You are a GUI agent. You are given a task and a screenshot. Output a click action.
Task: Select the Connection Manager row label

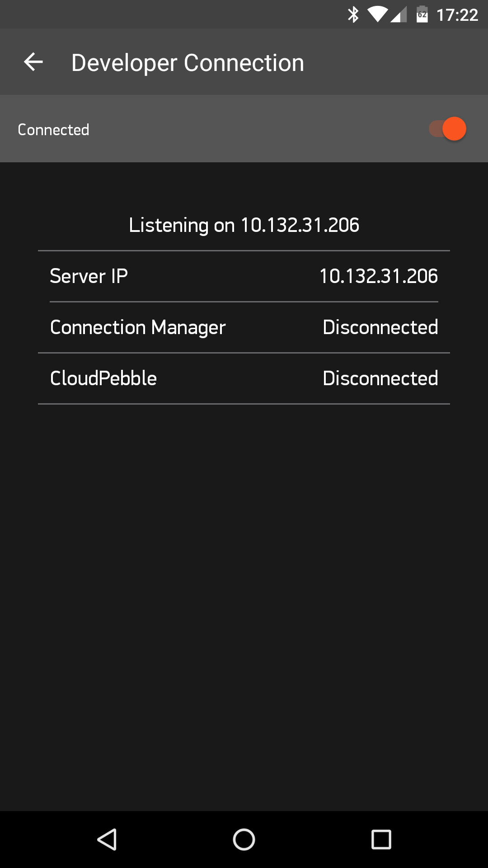tap(138, 327)
